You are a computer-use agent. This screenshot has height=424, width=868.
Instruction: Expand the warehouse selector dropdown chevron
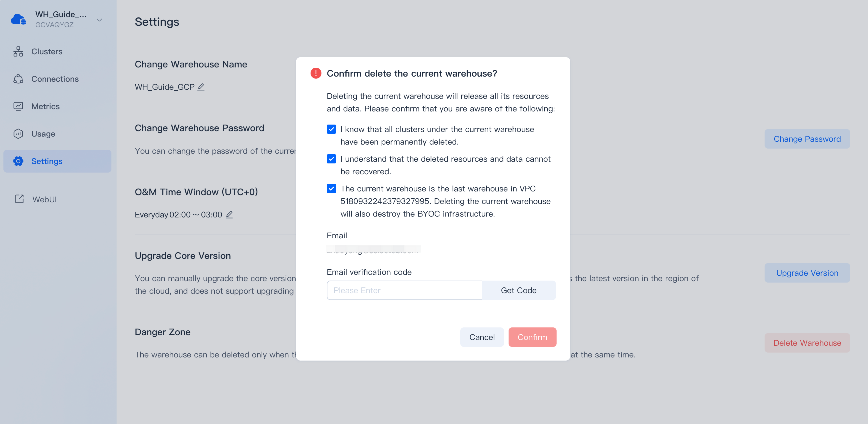(x=99, y=20)
